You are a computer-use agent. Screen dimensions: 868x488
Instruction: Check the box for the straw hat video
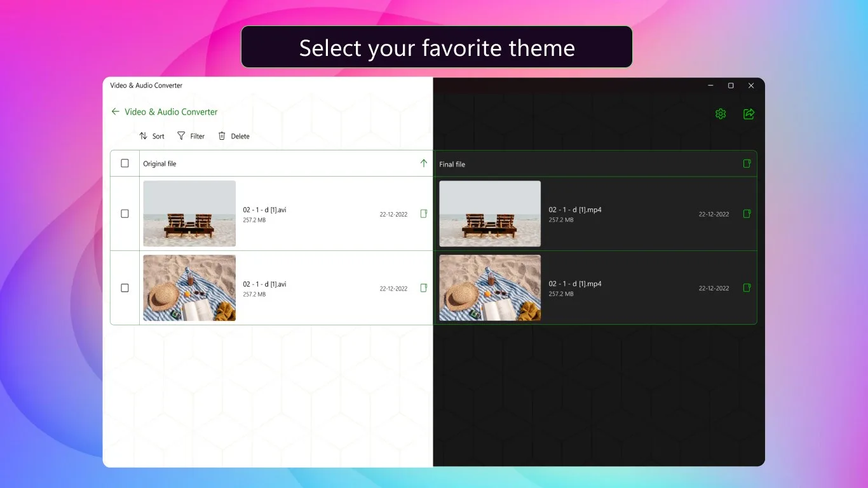coord(125,288)
